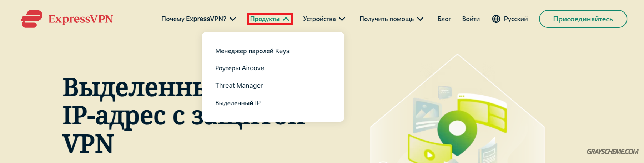Open the Русский language selector
Viewport: 644px width, 163px height.
click(515, 19)
